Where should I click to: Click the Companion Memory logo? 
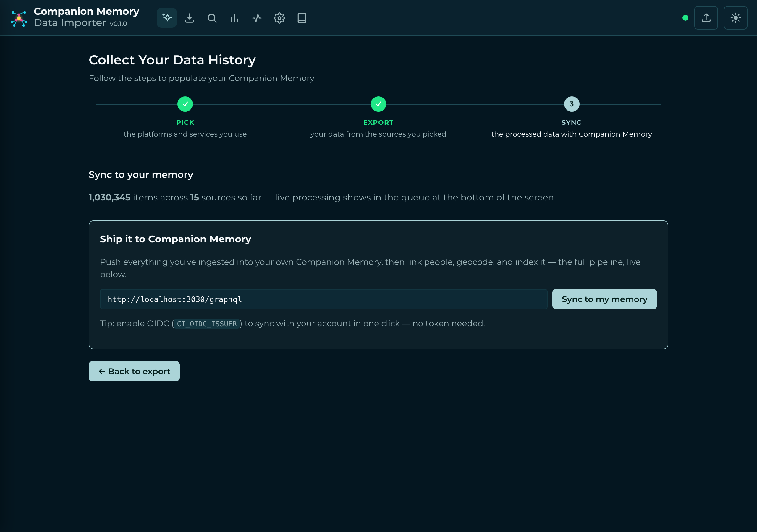pos(19,18)
